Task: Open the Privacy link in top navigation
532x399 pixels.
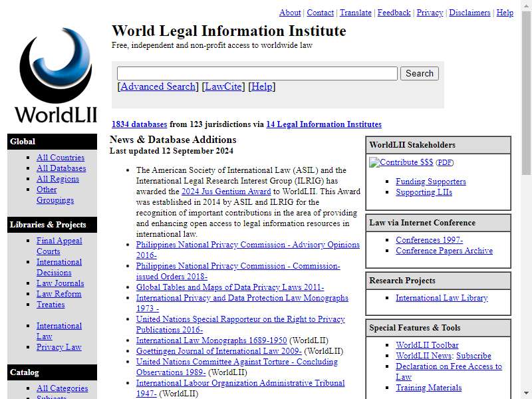Action: click(430, 13)
